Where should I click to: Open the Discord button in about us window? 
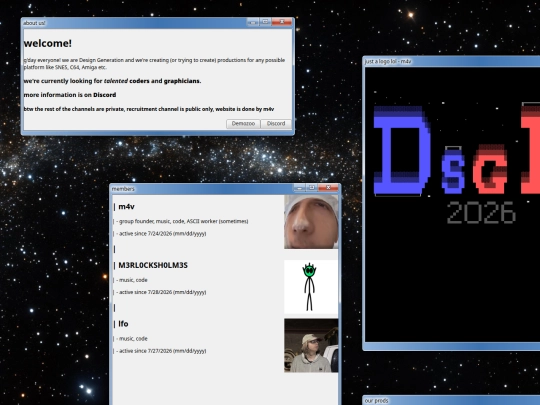276,124
